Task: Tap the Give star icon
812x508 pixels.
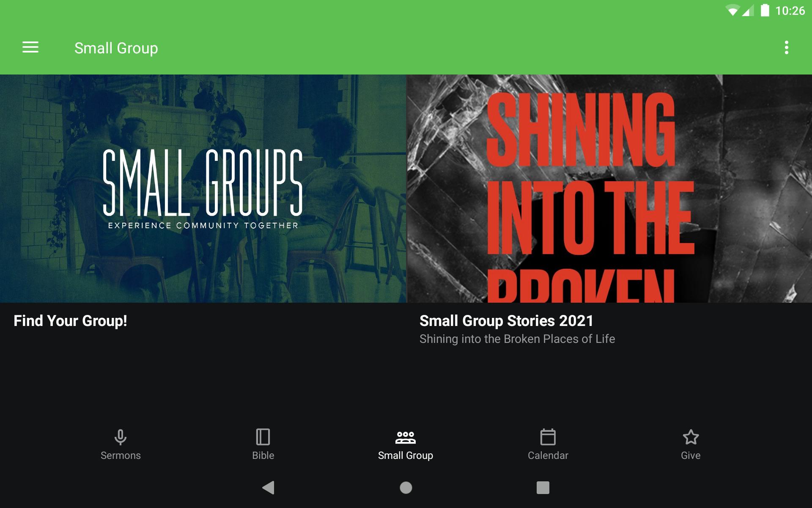Action: [x=691, y=437]
